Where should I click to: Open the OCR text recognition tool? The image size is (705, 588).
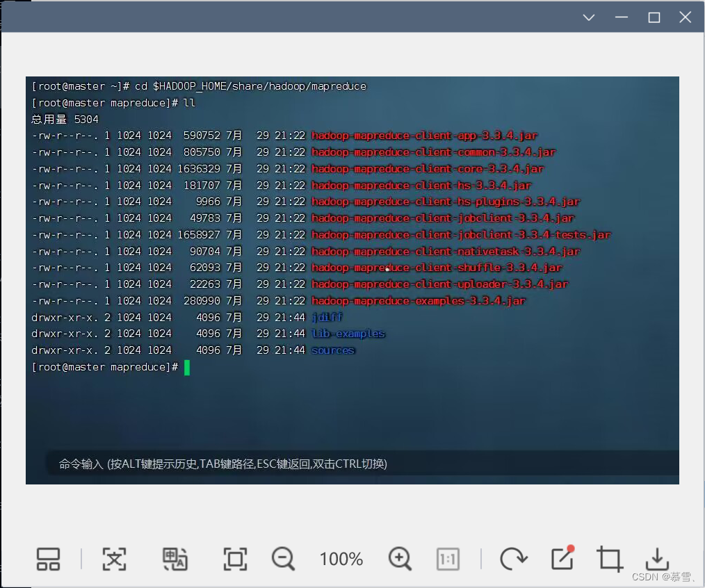pyautogui.click(x=115, y=559)
